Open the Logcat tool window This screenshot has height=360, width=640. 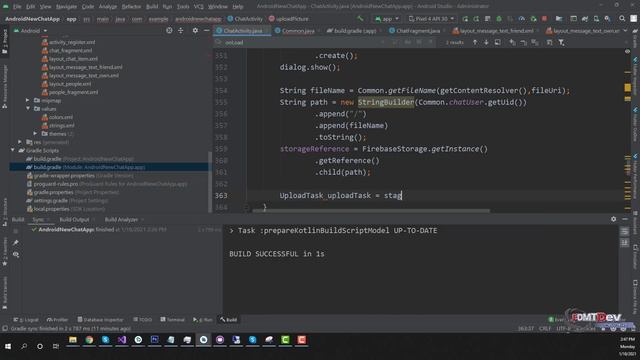click(26, 320)
